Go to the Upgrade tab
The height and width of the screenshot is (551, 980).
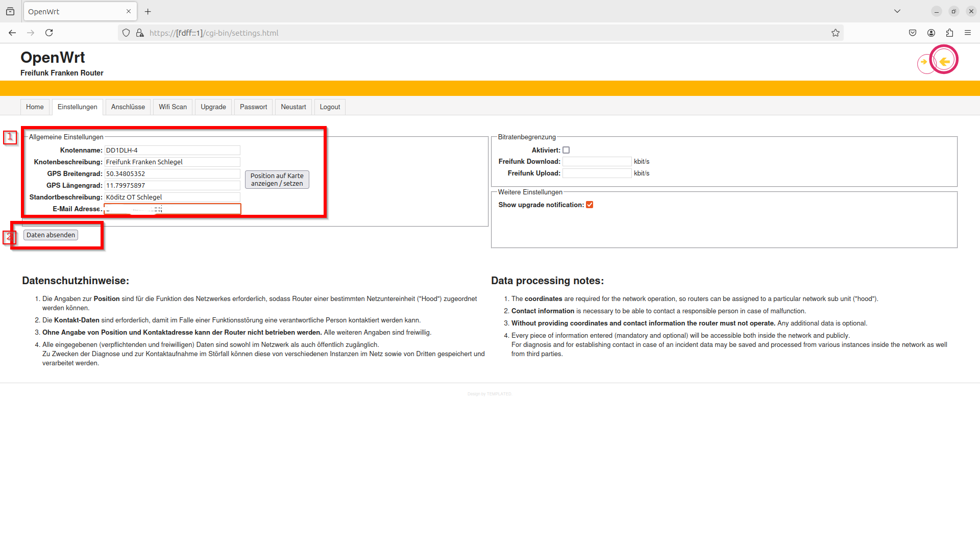(x=213, y=107)
